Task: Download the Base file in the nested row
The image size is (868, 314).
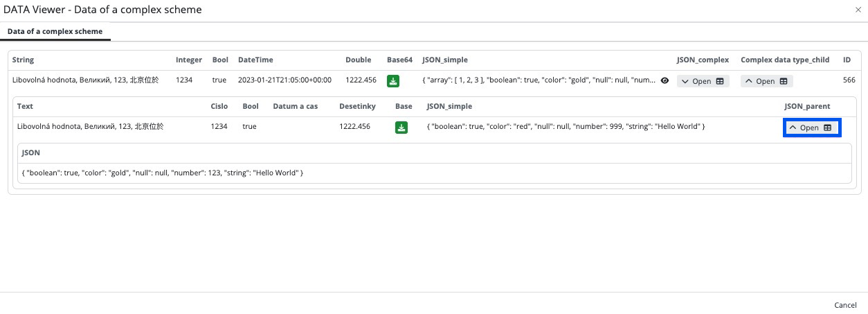Action: 401,128
